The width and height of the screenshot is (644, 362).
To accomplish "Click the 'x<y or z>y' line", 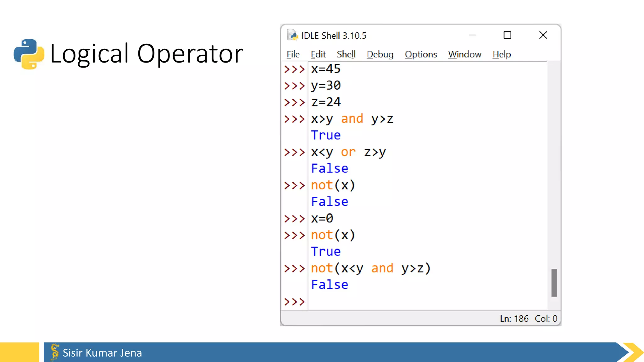I will [x=348, y=152].
